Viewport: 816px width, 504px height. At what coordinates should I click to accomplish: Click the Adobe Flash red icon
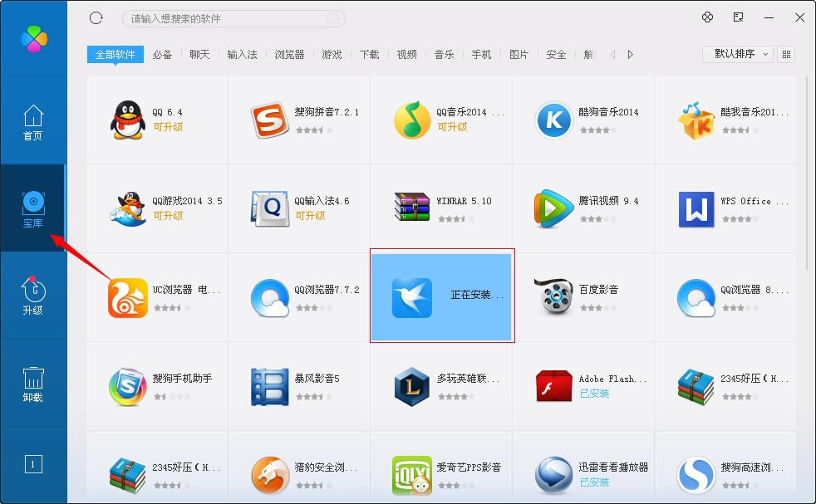pos(553,386)
